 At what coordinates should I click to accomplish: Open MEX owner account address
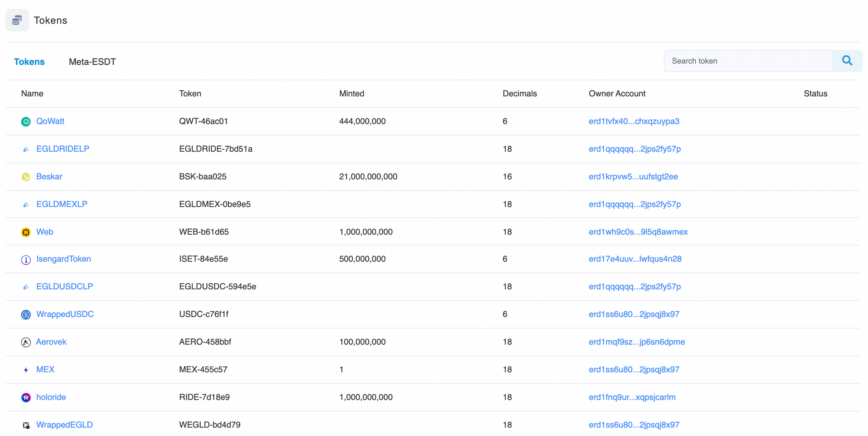pyautogui.click(x=634, y=370)
